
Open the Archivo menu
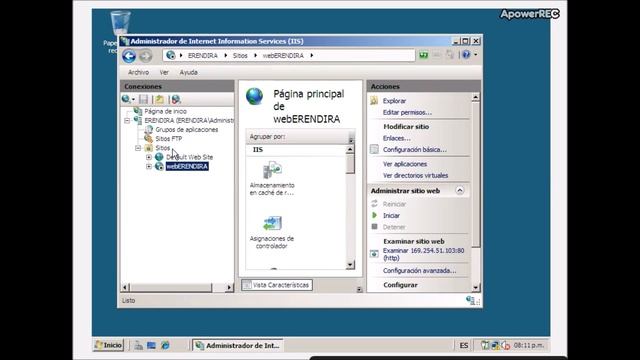coord(138,72)
